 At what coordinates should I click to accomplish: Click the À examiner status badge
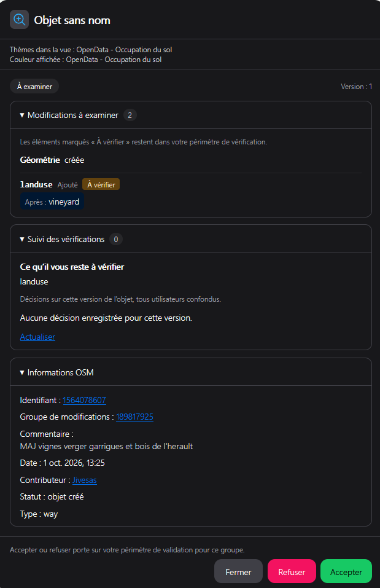[34, 86]
